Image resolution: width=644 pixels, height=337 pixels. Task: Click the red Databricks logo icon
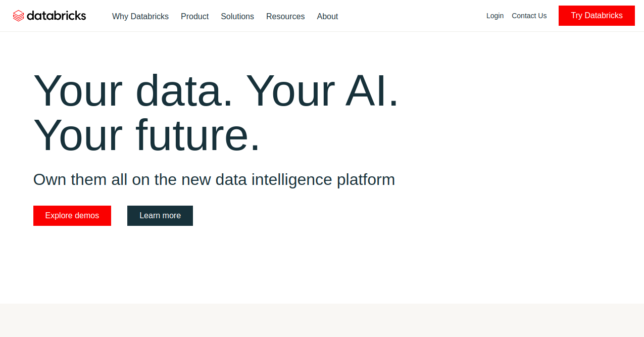point(19,16)
